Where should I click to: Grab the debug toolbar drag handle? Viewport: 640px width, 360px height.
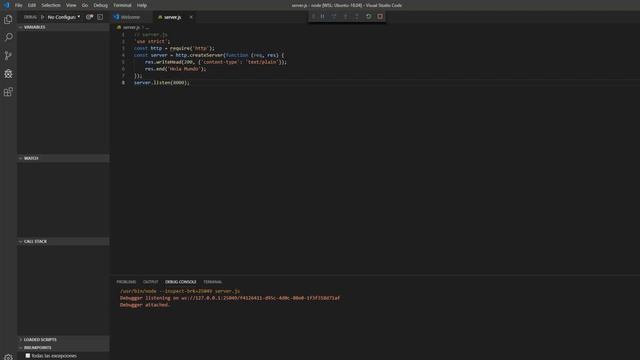pyautogui.click(x=313, y=16)
